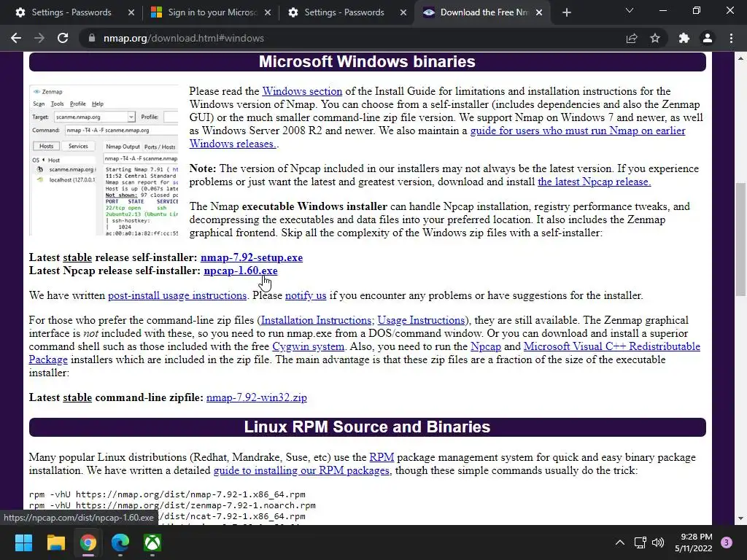Open a new tab with the plus button
Screen dimensions: 747x560
[566, 13]
